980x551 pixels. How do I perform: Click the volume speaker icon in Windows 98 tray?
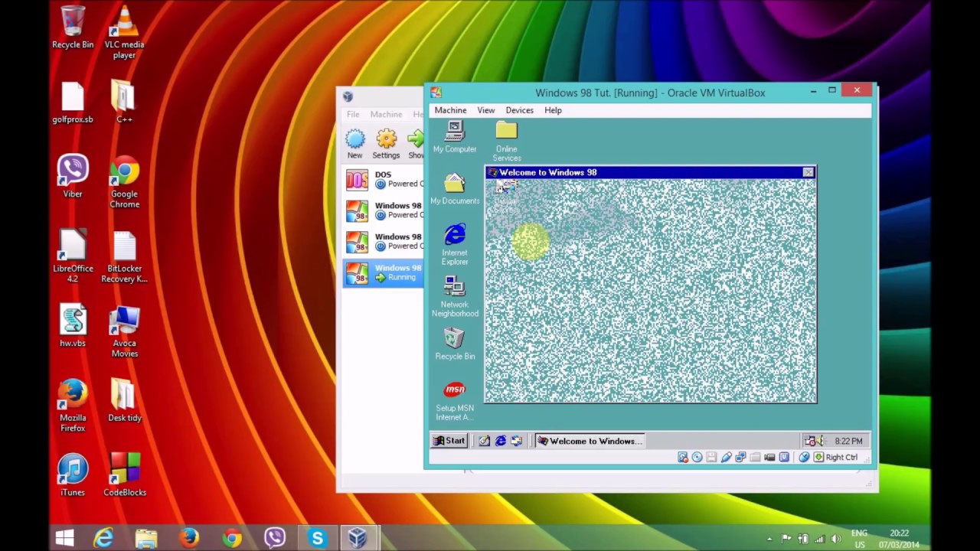pyautogui.click(x=818, y=441)
